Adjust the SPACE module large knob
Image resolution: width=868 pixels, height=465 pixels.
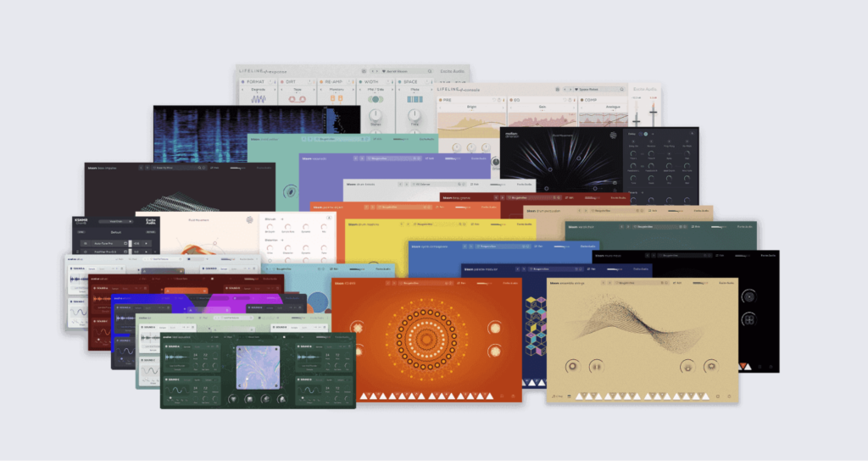(x=414, y=115)
